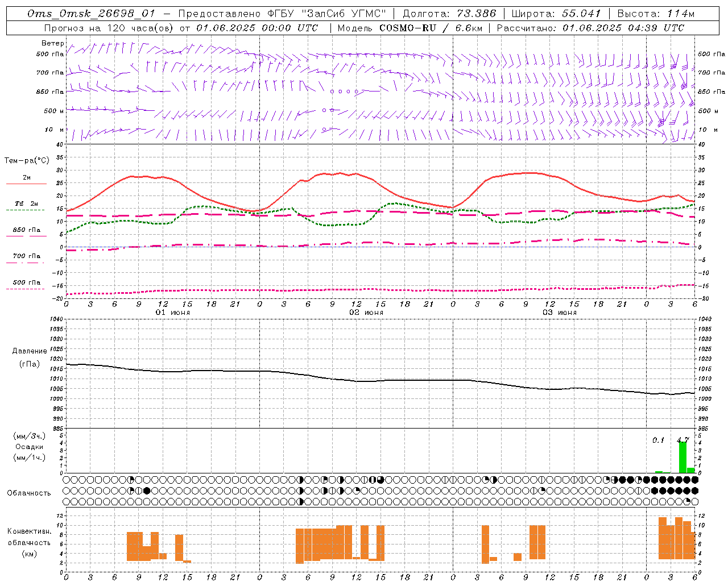Click the Облачность cloud cover label
Image resolution: width=728 pixels, height=582 pixels.
(29, 493)
